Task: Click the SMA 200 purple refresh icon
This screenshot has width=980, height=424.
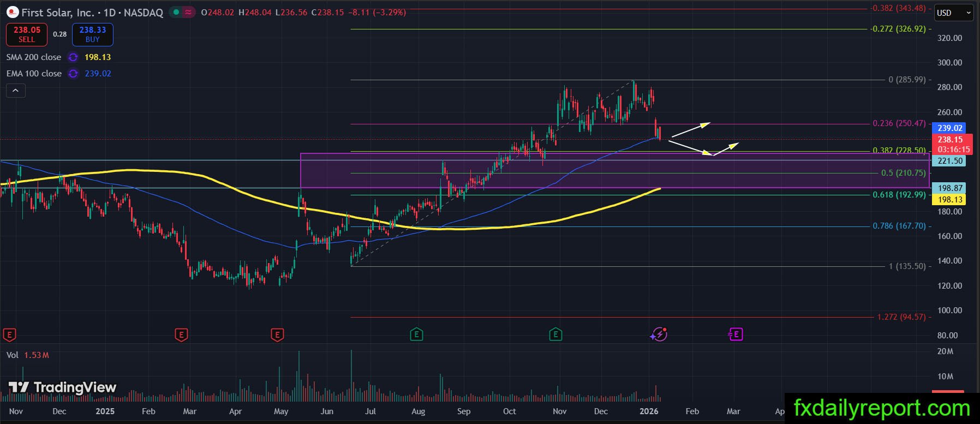Action: click(x=73, y=57)
